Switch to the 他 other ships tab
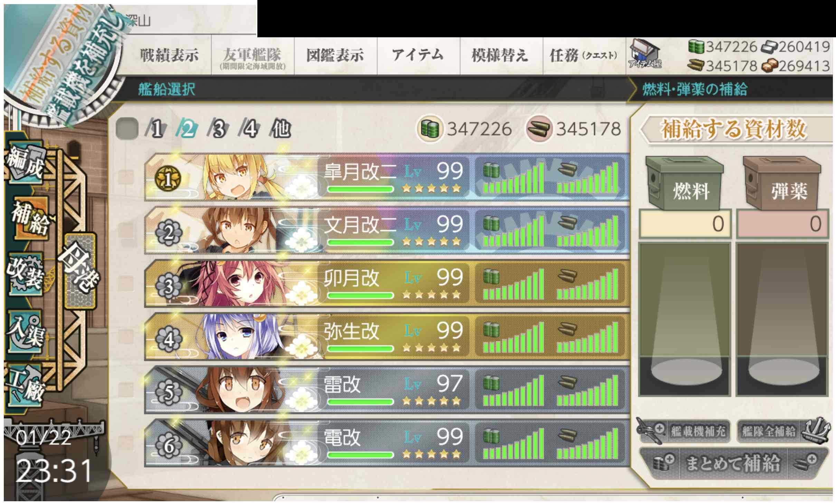Viewport: 836px width, 504px height. tap(281, 129)
